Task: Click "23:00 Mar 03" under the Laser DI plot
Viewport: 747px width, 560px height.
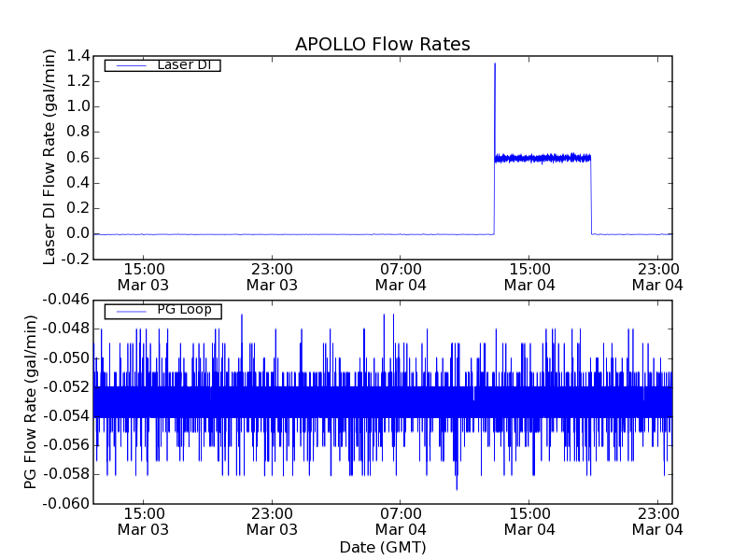Action: point(272,277)
